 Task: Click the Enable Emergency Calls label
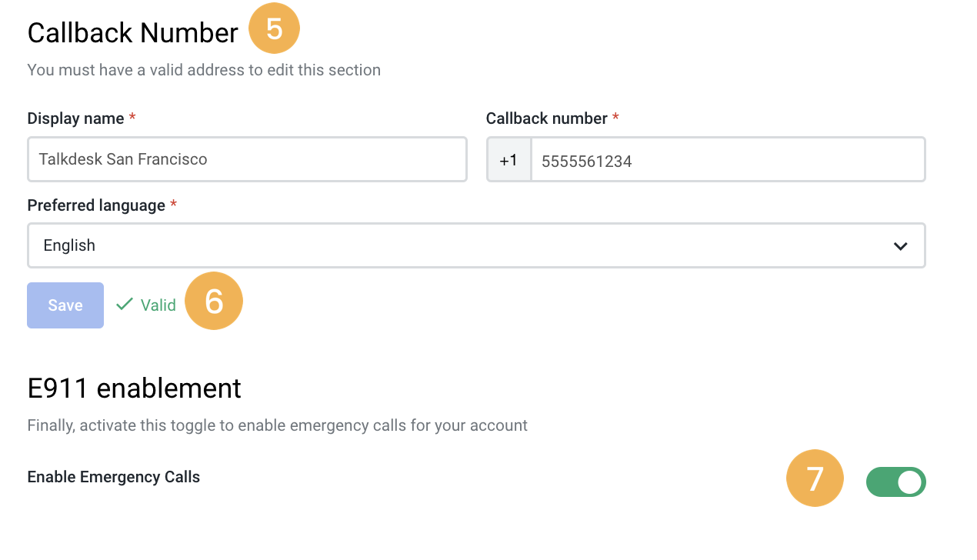(x=114, y=477)
